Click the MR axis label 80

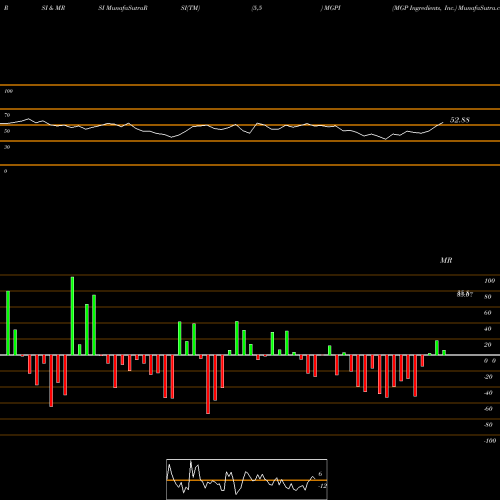[x=488, y=297]
